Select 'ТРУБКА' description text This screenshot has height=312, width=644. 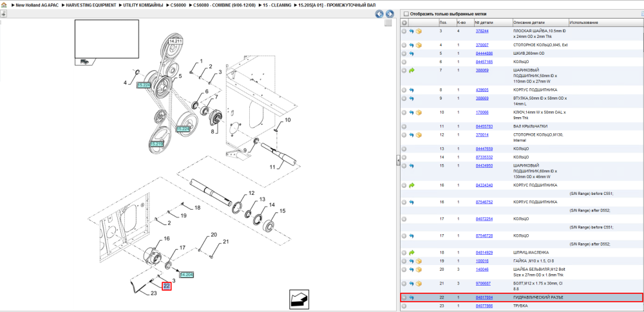tap(521, 306)
